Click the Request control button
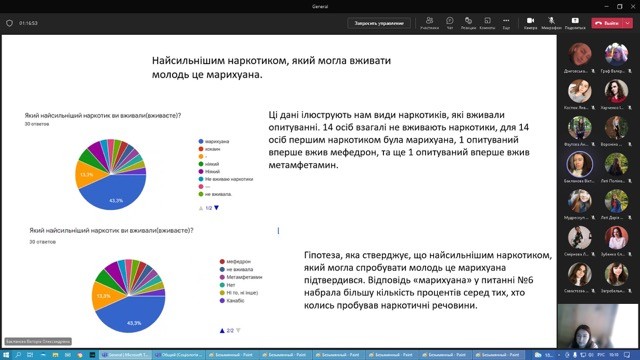The height and width of the screenshot is (360, 640). tap(379, 23)
